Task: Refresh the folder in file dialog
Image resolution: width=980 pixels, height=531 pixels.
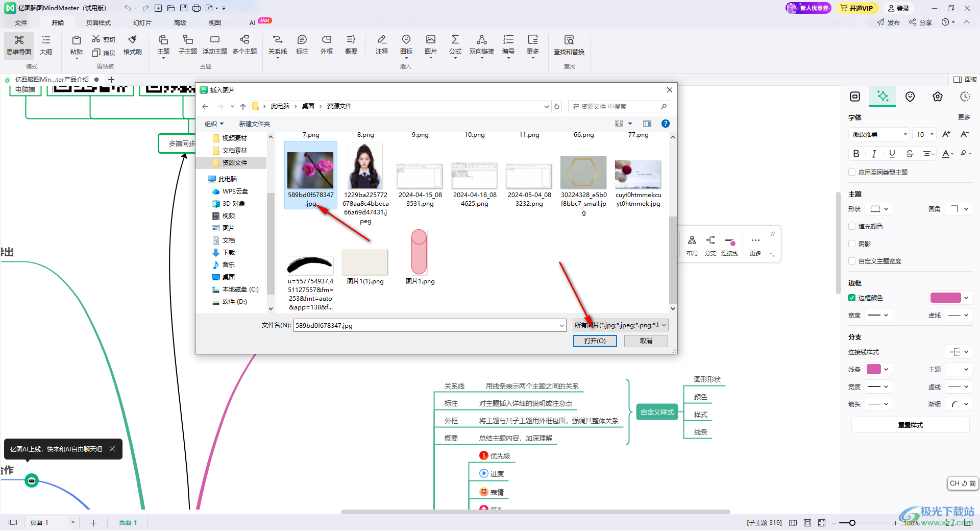Action: [557, 106]
